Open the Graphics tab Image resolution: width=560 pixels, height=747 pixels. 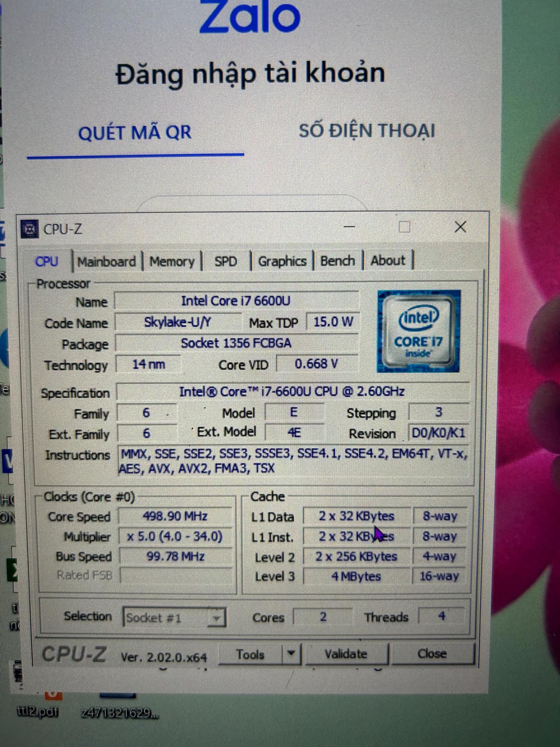[x=282, y=261]
